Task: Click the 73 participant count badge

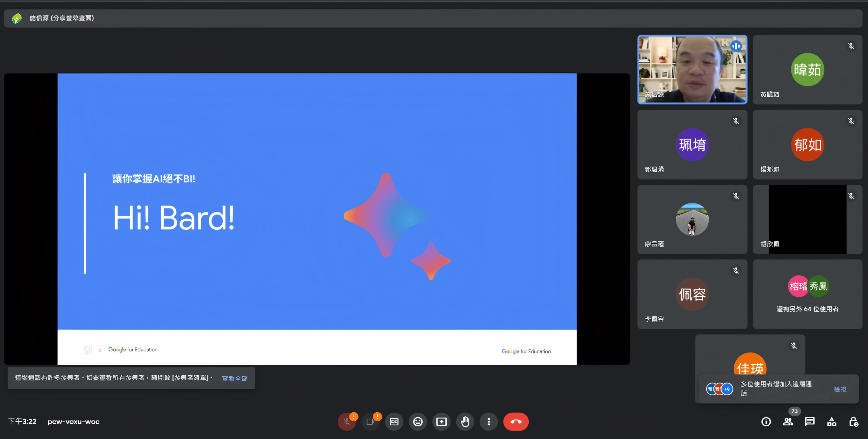Action: [794, 411]
